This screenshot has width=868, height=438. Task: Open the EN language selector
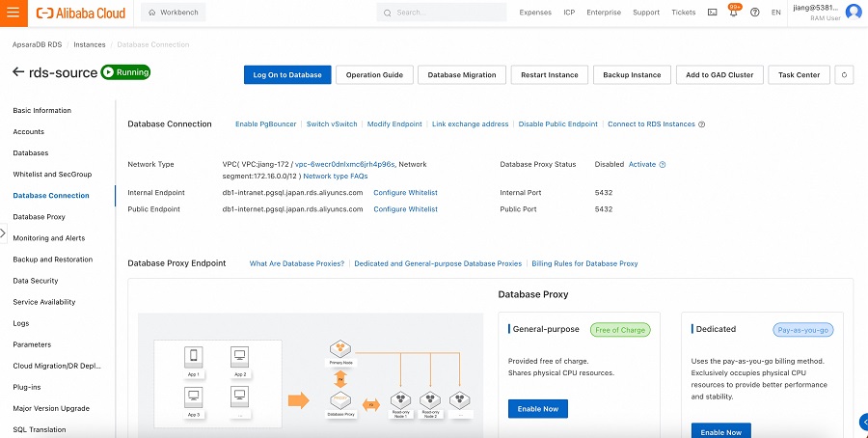click(775, 13)
